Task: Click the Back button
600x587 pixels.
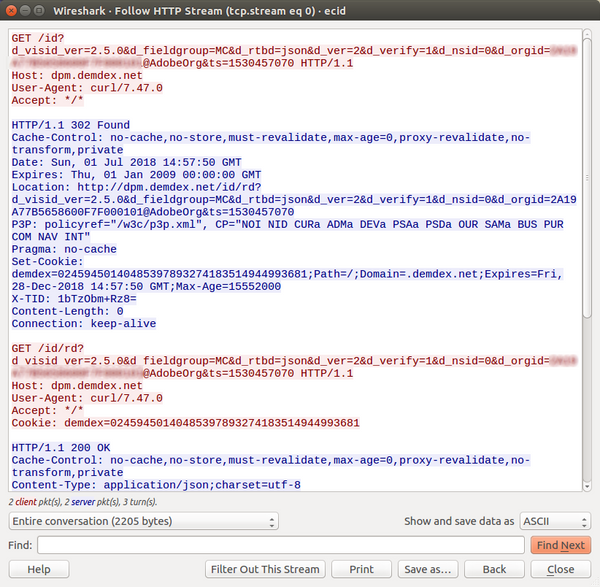Action: 494,569
